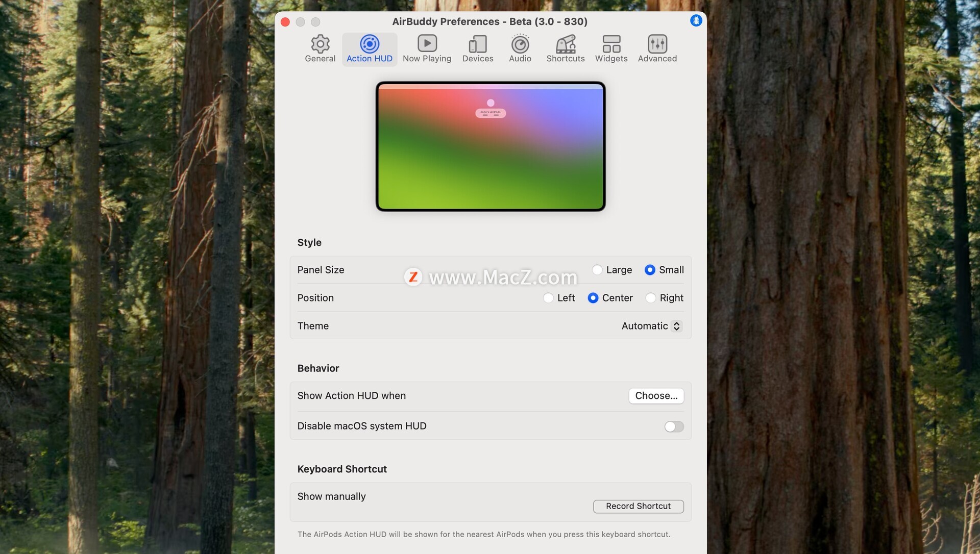Viewport: 980px width, 554px height.
Task: Set HUD position to Right
Action: [x=651, y=298]
